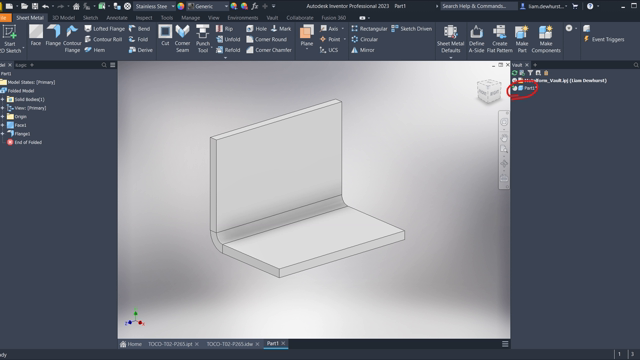Viewport: 640px width, 360px height.
Task: Select the Corner Seam tool
Action: coord(182,39)
